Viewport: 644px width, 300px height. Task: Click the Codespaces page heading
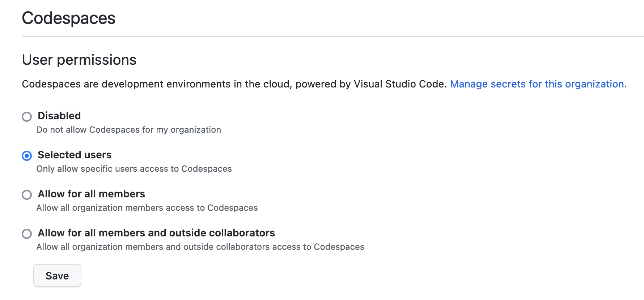click(69, 18)
